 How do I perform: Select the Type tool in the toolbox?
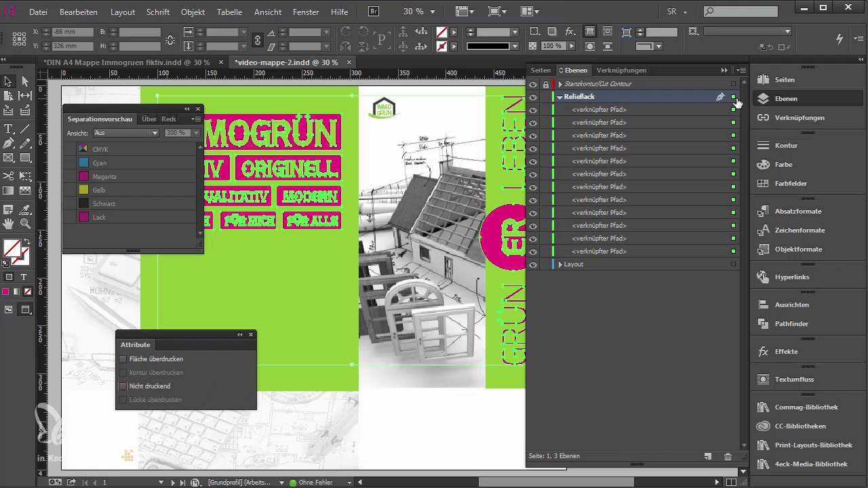pyautogui.click(x=9, y=128)
